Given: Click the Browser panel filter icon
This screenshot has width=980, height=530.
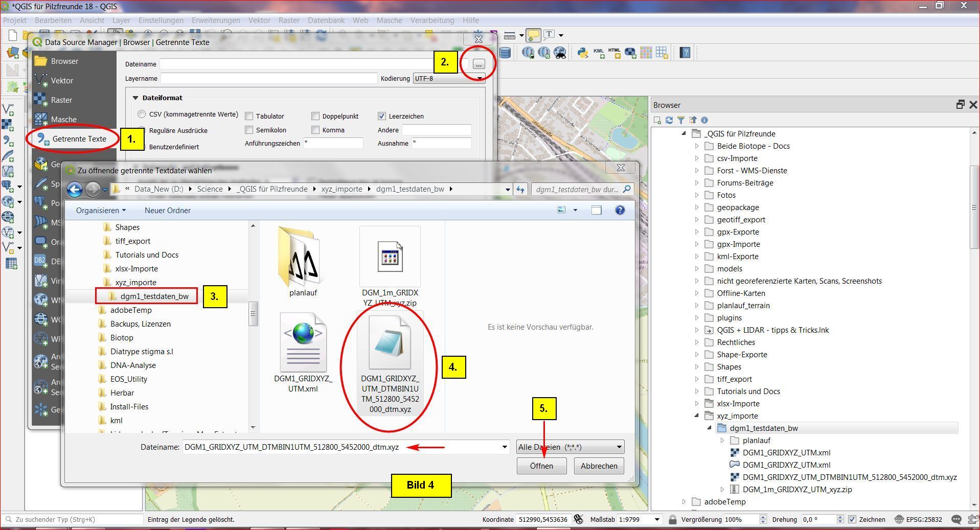Looking at the screenshot, I should [x=681, y=120].
